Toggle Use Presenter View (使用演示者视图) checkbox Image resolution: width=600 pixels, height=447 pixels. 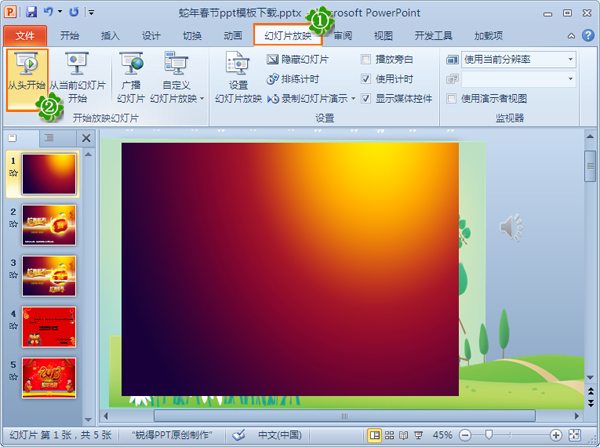tap(452, 99)
